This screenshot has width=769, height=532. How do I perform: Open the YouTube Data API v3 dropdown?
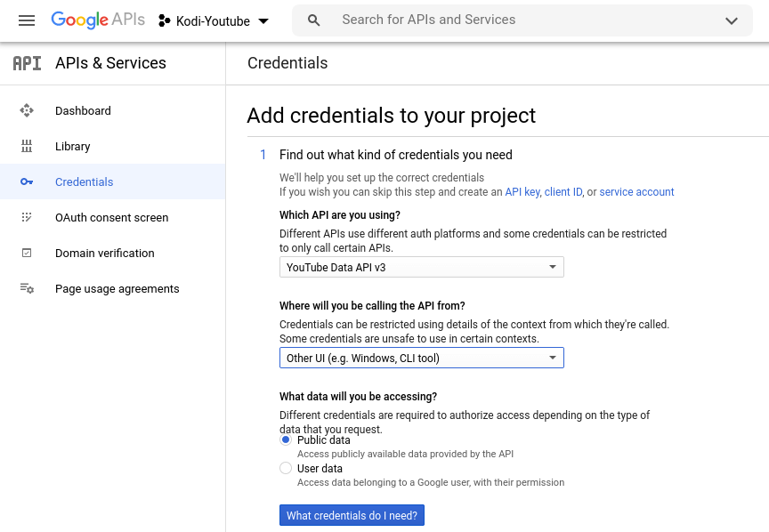tap(421, 267)
